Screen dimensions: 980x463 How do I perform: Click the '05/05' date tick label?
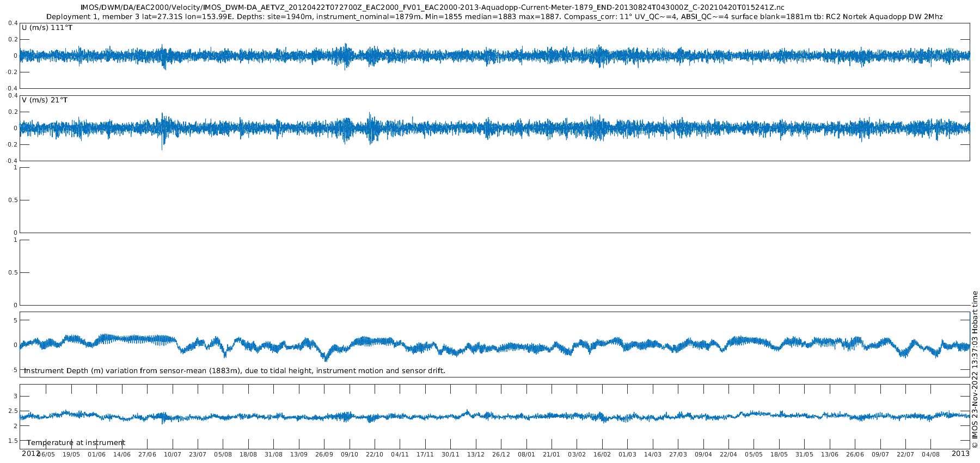pos(754,454)
